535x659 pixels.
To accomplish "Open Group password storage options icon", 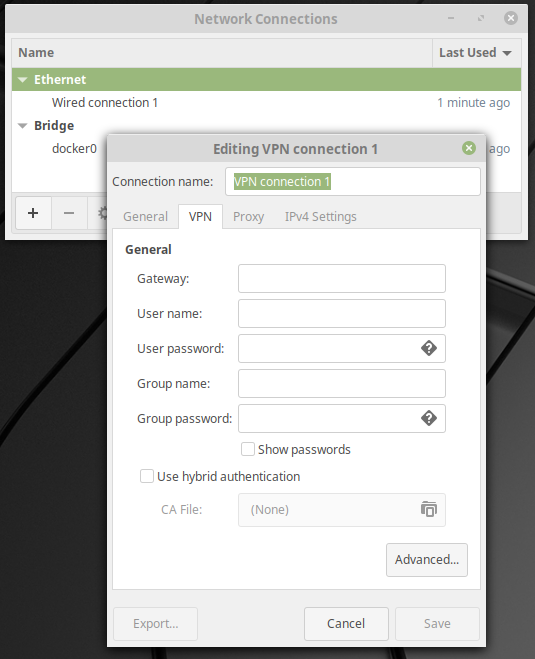I will (429, 418).
